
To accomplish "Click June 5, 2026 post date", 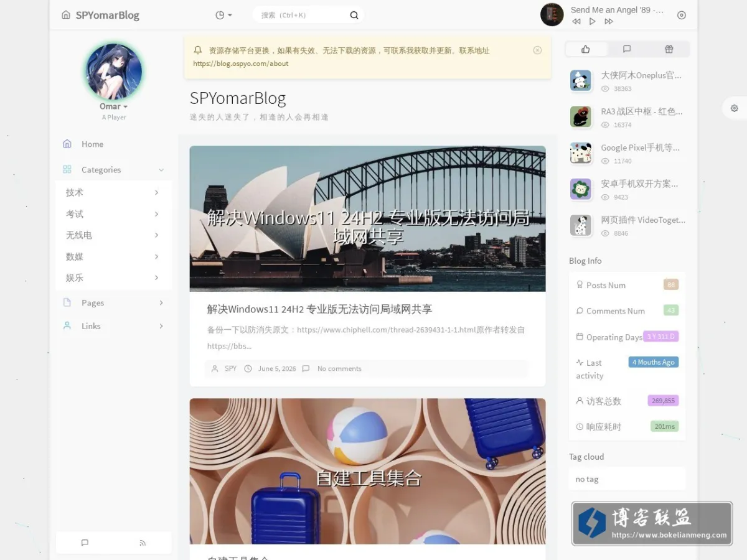I will (277, 368).
